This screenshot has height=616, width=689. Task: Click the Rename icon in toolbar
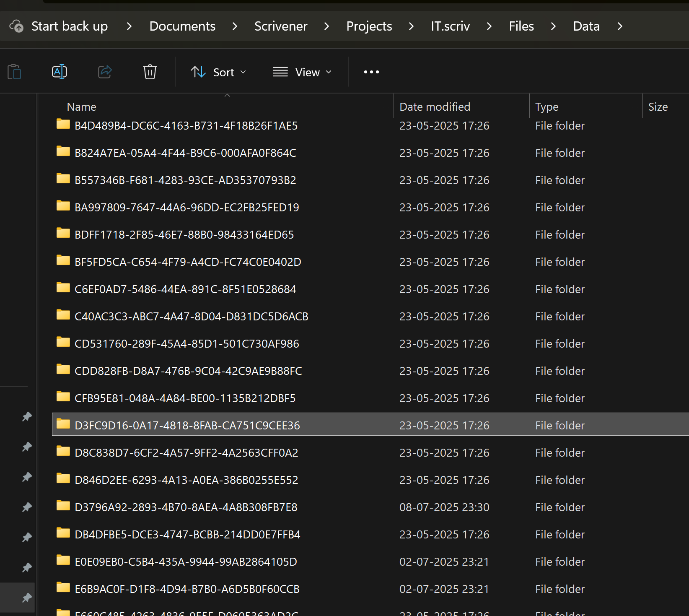60,72
